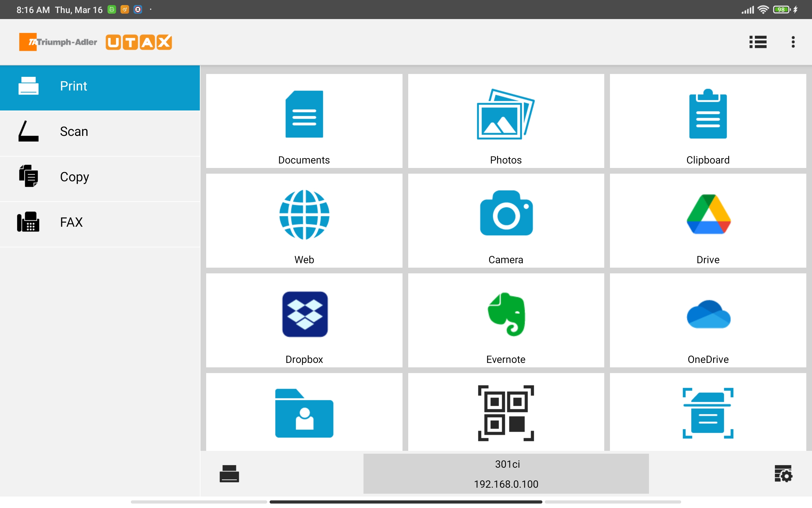Open the Documents print source tile
The height and width of the screenshot is (508, 812).
pyautogui.click(x=304, y=121)
